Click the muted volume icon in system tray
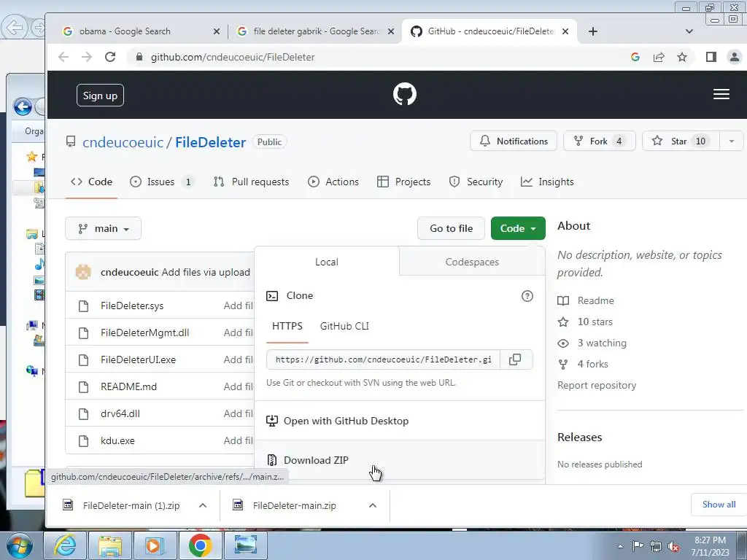Screen dimensions: 747x560 673,547
